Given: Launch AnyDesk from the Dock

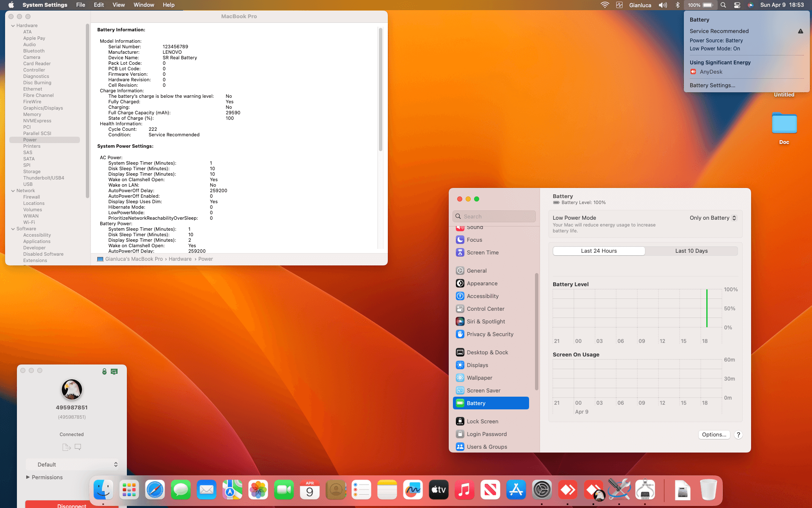Looking at the screenshot, I should tap(568, 490).
